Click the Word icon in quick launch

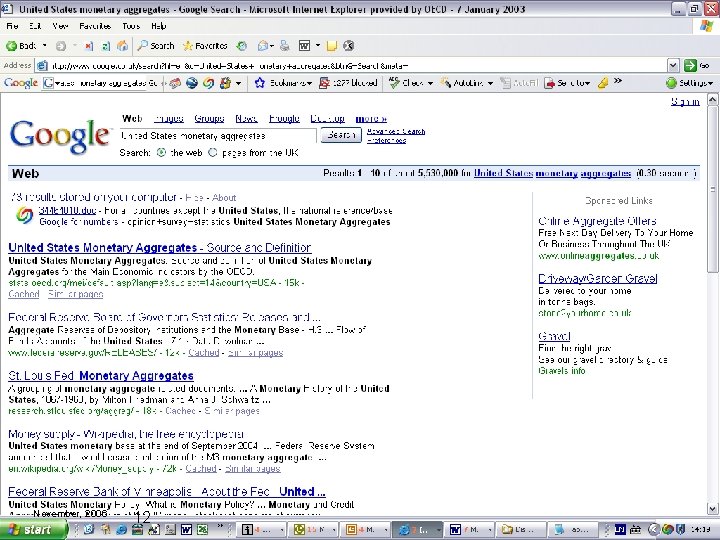click(x=186, y=529)
